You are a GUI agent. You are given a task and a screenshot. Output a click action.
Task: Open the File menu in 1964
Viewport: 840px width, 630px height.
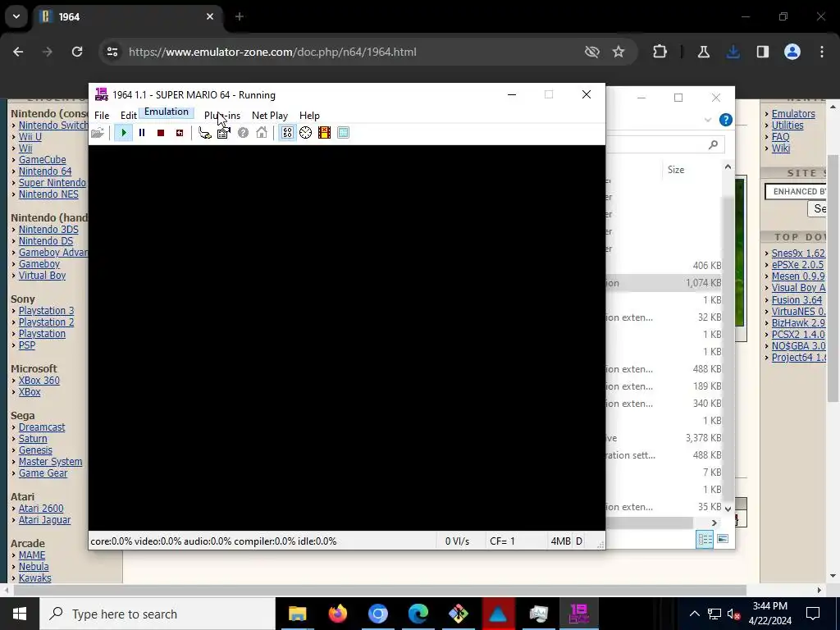click(102, 116)
